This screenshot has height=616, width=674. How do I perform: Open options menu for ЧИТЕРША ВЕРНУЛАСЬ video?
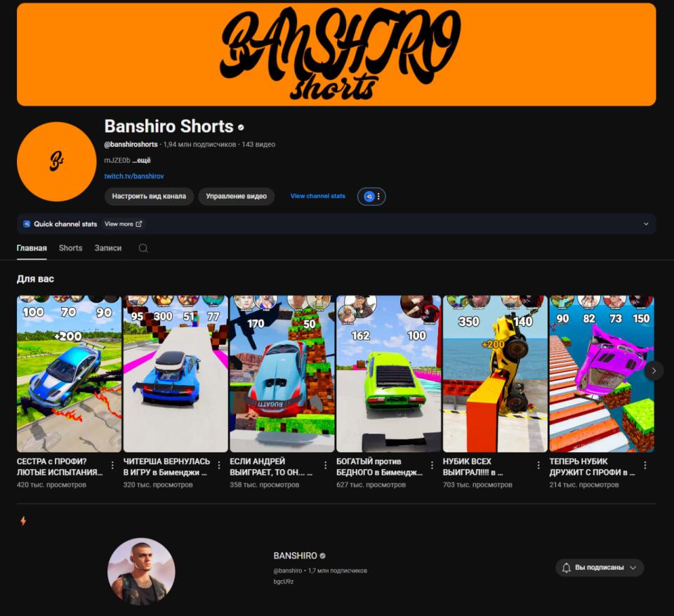click(219, 465)
